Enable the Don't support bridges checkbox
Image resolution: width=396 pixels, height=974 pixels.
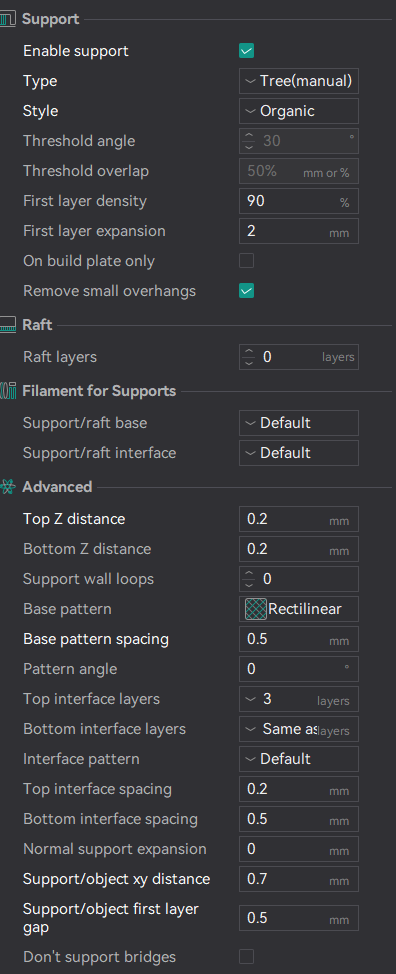click(246, 957)
